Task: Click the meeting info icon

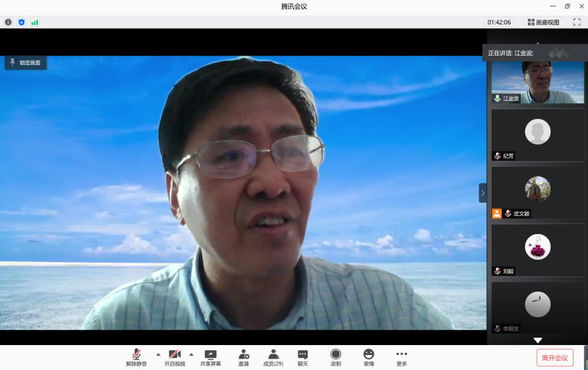Action: 8,22
